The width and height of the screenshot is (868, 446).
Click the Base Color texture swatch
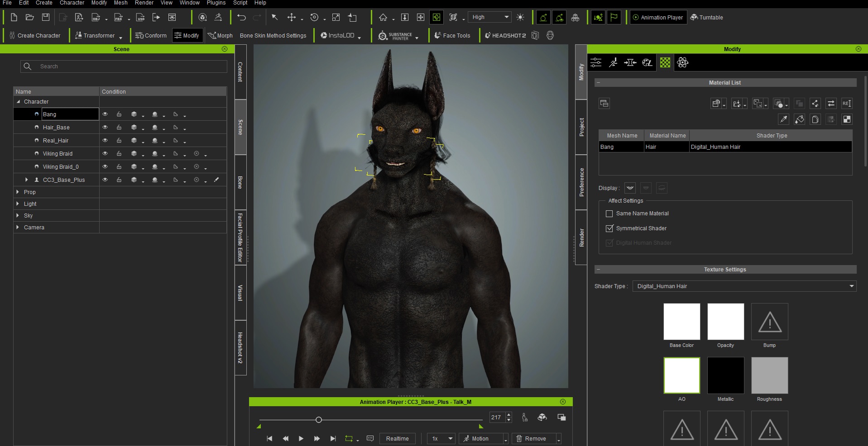coord(681,322)
